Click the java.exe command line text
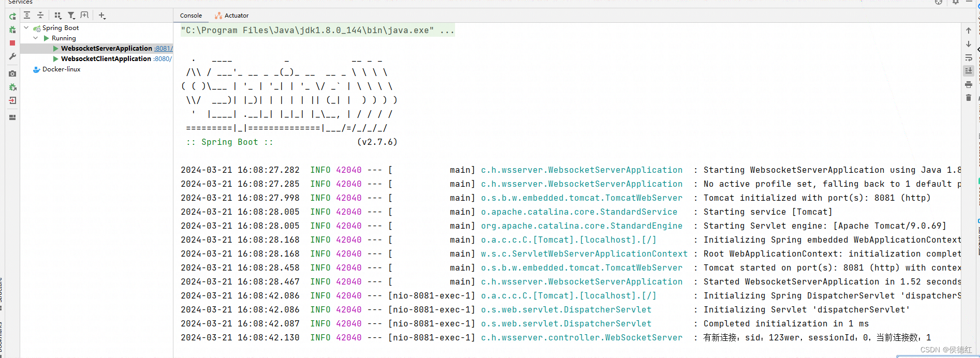This screenshot has height=358, width=980. [317, 31]
